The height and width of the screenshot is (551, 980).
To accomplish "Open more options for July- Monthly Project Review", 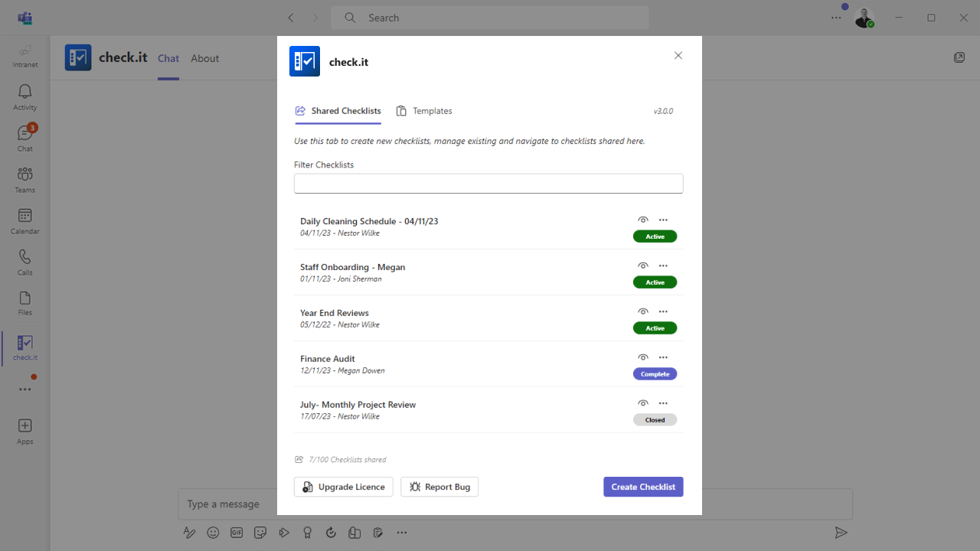I will 663,404.
